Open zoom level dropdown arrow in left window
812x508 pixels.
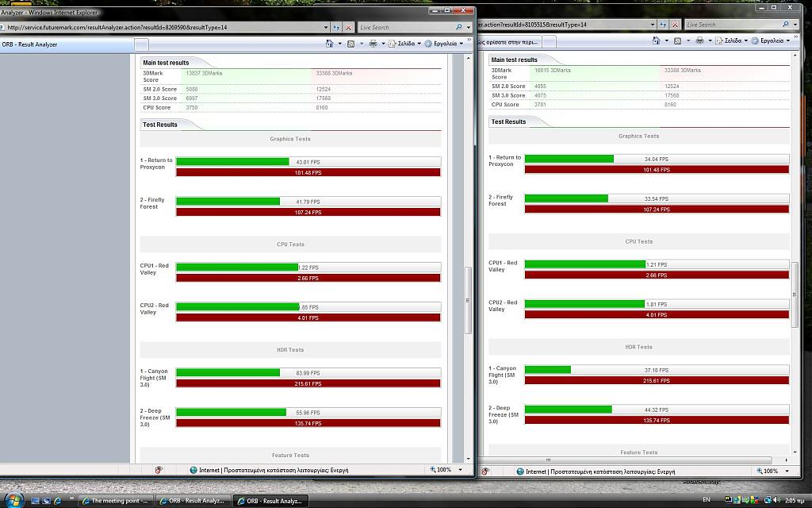click(x=461, y=470)
